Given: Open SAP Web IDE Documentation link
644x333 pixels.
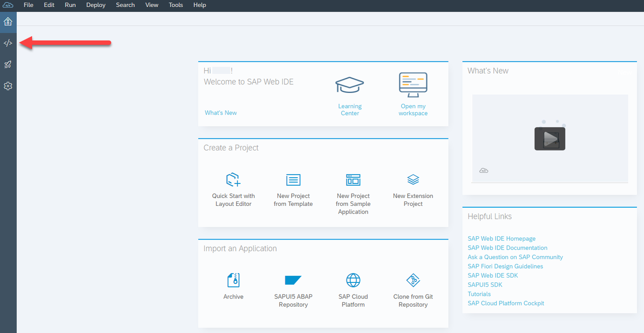Looking at the screenshot, I should click(507, 248).
